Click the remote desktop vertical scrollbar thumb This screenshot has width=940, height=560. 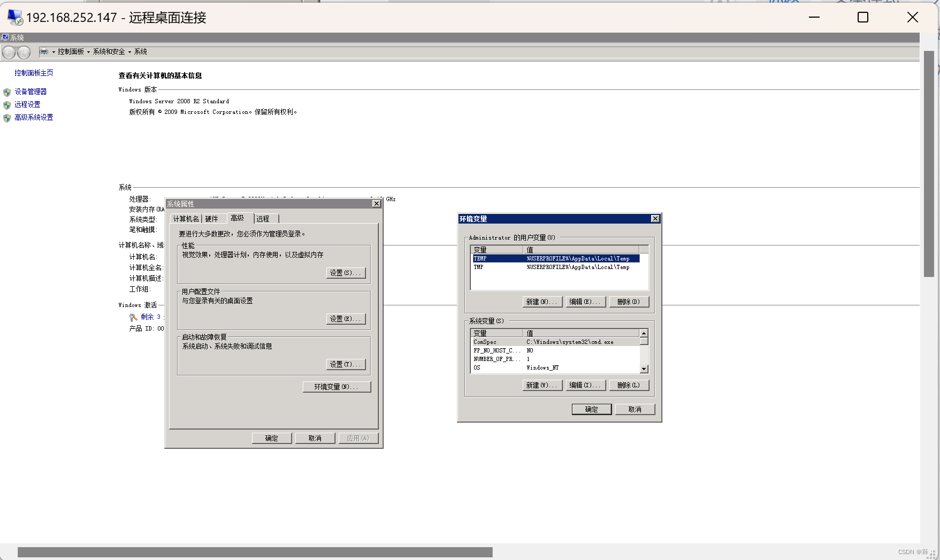tap(929, 164)
